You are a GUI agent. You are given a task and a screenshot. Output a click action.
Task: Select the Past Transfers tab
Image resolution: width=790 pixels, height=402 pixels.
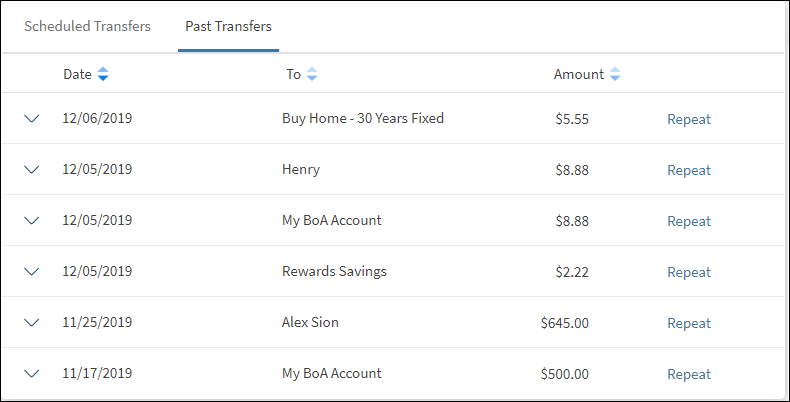228,27
